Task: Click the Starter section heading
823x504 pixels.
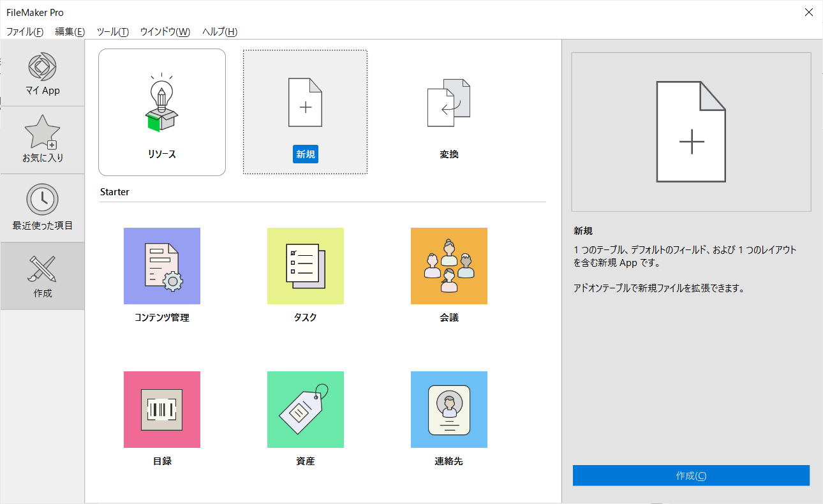Action: coord(115,191)
